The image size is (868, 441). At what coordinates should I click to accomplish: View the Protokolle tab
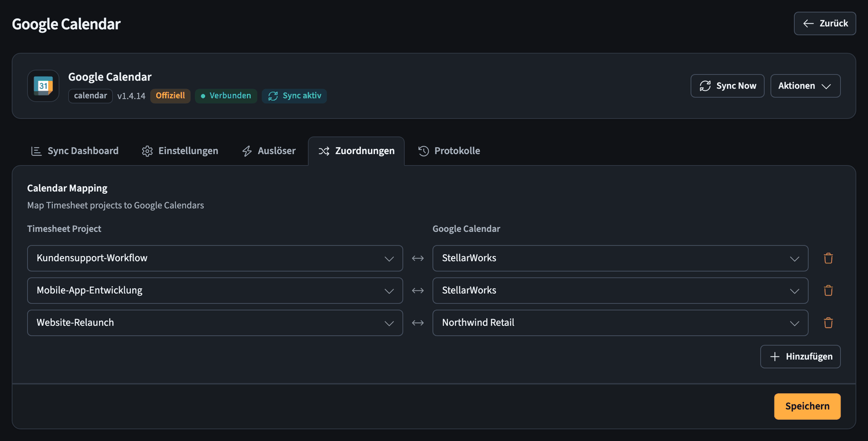click(449, 151)
